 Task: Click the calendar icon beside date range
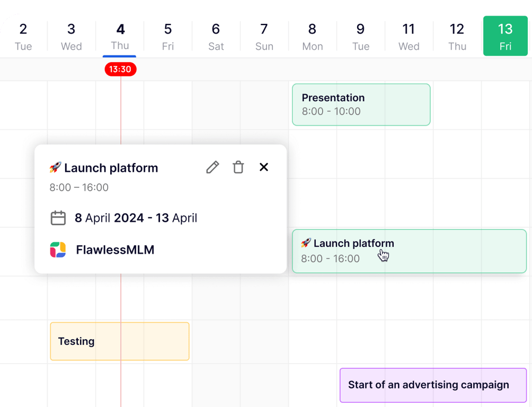[58, 218]
